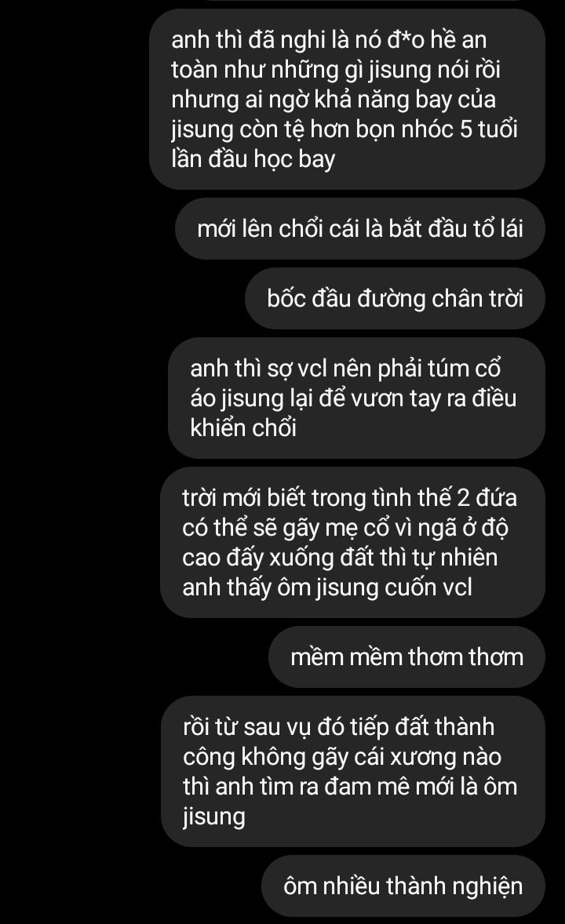Select the "ôm nhiều thành nghiện" message
The height and width of the screenshot is (924, 565).
click(x=403, y=886)
